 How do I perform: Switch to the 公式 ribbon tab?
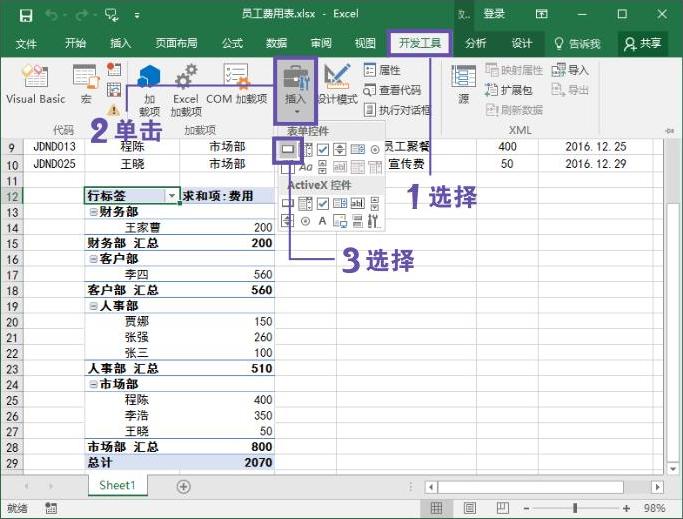pyautogui.click(x=232, y=44)
